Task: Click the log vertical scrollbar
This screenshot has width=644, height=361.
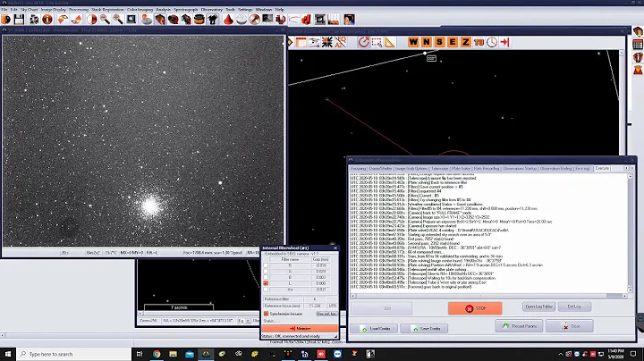Action: coord(630,233)
